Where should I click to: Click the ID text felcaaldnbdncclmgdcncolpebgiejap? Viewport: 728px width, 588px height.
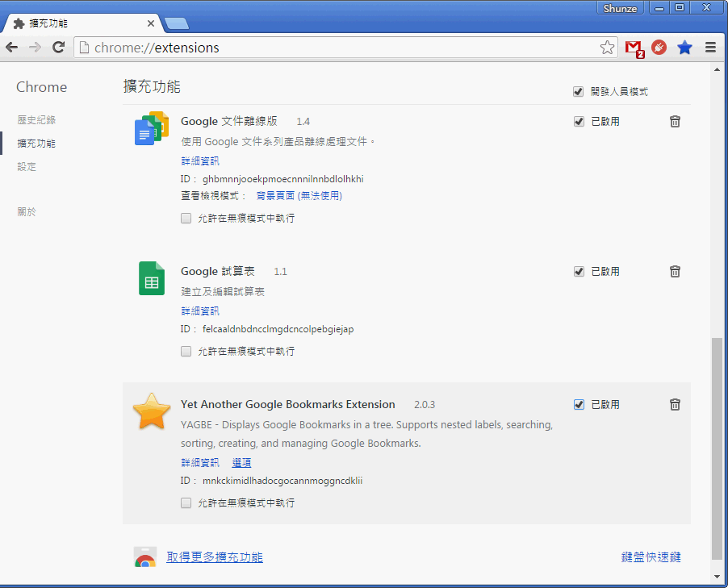pyautogui.click(x=278, y=329)
